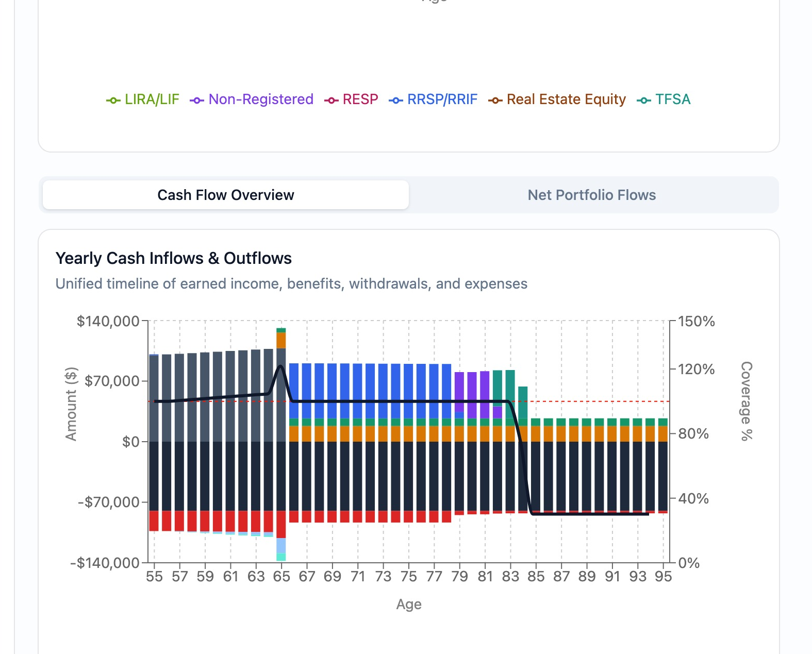Click the blue RRSP withdrawal bar at age 71
This screenshot has height=654, width=812.
coord(357,391)
